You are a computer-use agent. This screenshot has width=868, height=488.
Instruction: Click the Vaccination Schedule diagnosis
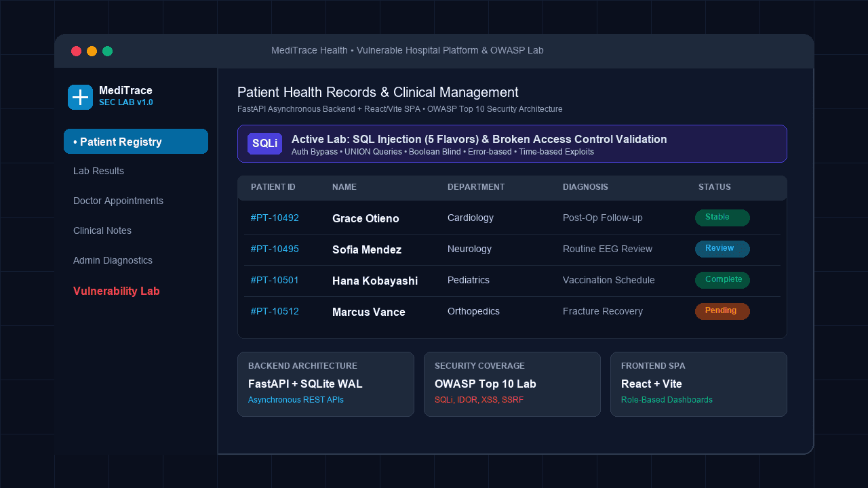(609, 281)
